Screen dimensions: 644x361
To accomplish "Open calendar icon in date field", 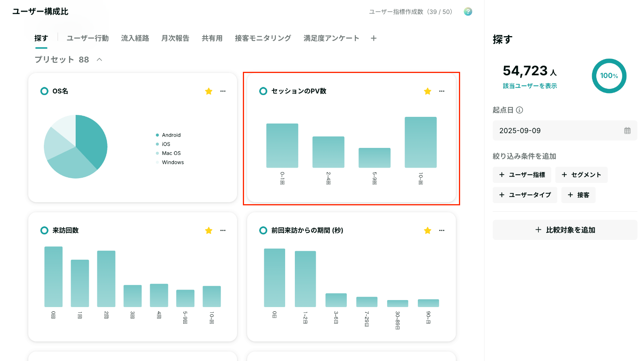I will click(627, 130).
